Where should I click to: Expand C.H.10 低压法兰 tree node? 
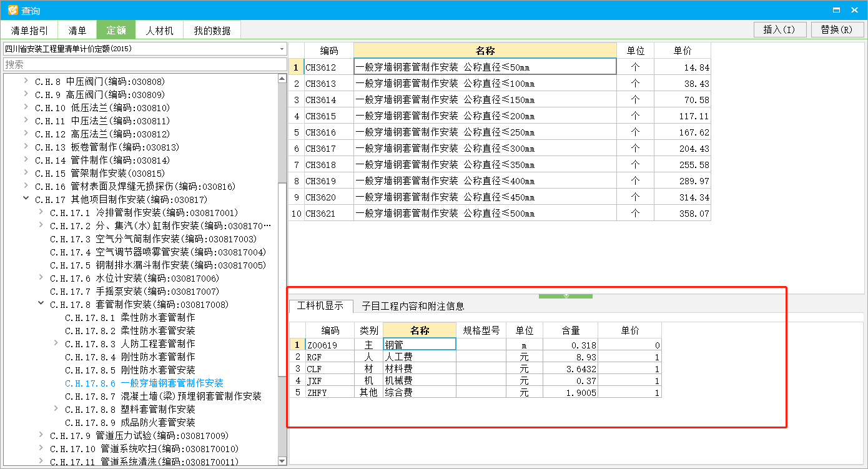point(26,107)
